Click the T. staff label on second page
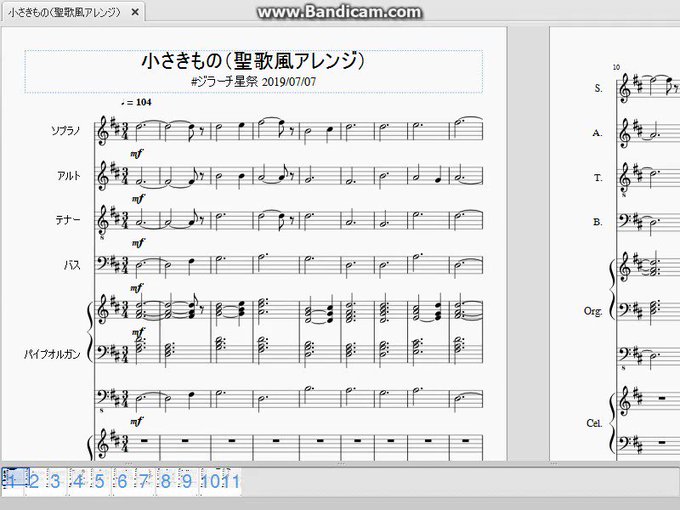The height and width of the screenshot is (510, 680). (598, 177)
